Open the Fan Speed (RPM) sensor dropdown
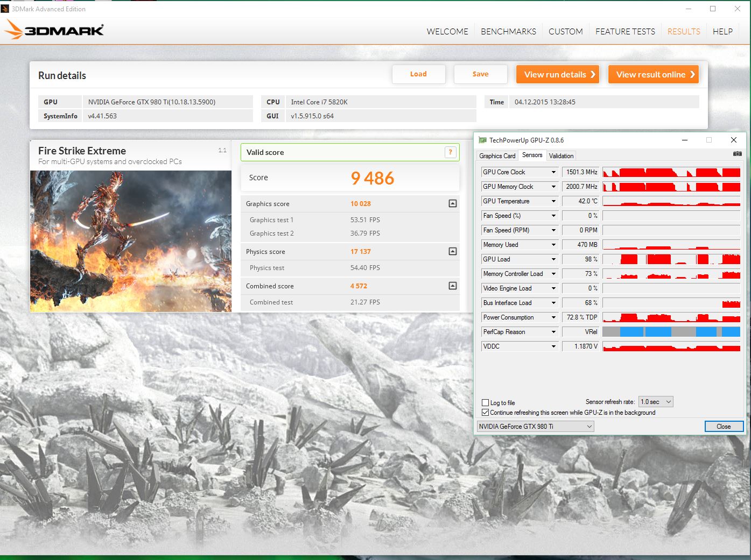751x560 pixels. point(553,230)
